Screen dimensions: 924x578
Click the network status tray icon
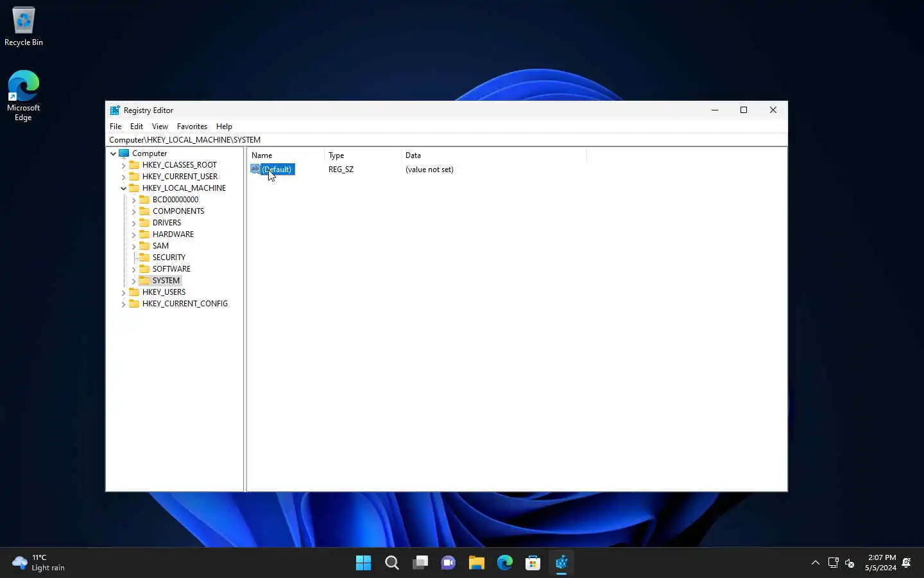tap(833, 563)
